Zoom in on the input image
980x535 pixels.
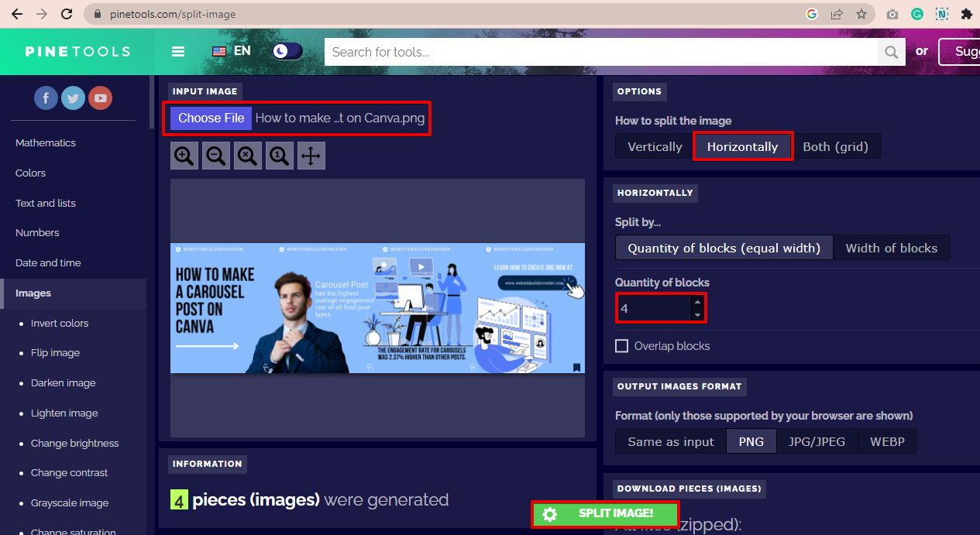(184, 156)
